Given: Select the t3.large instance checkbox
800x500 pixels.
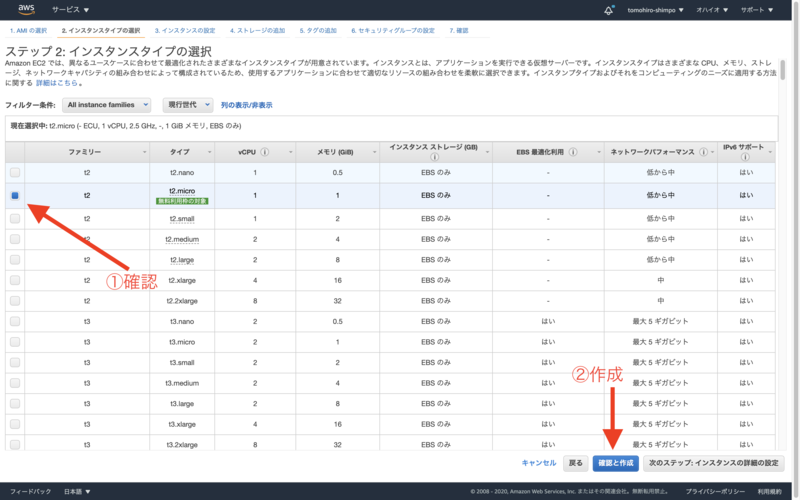Looking at the screenshot, I should [x=15, y=404].
